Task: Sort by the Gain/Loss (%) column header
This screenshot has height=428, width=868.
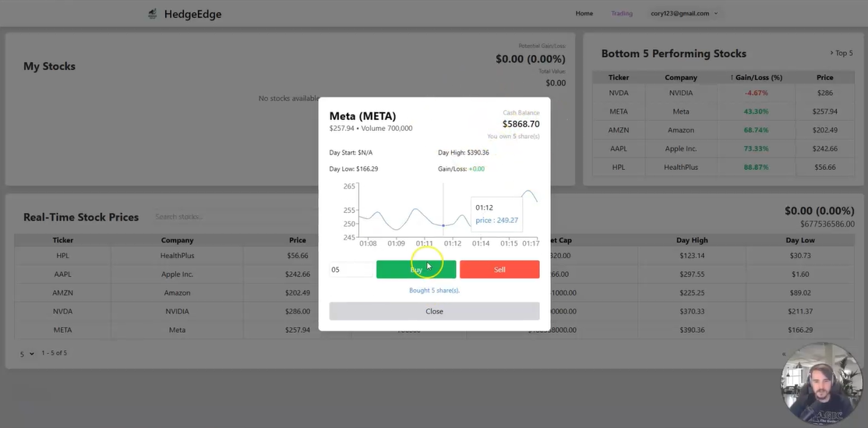Action: coord(756,77)
